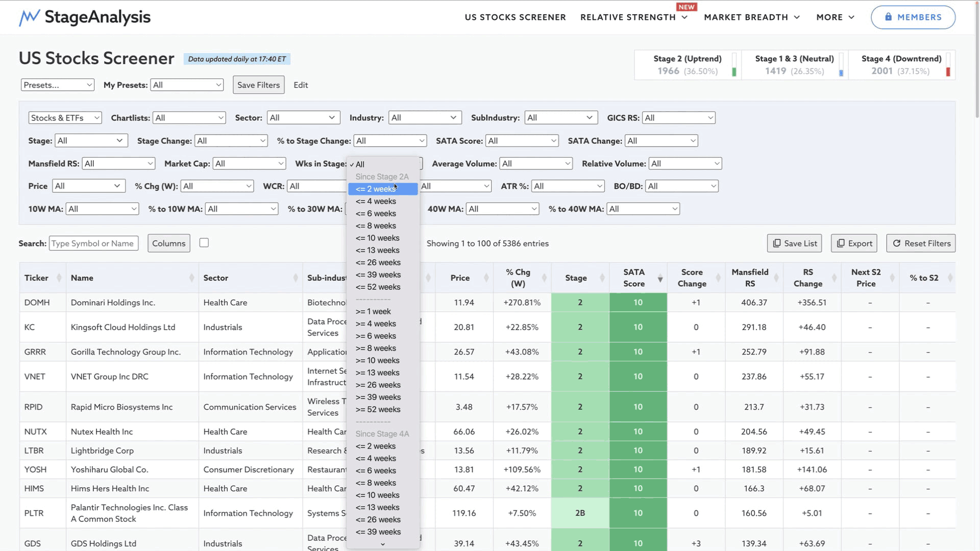Click the refresh icon in Reset Filters

tap(896, 243)
